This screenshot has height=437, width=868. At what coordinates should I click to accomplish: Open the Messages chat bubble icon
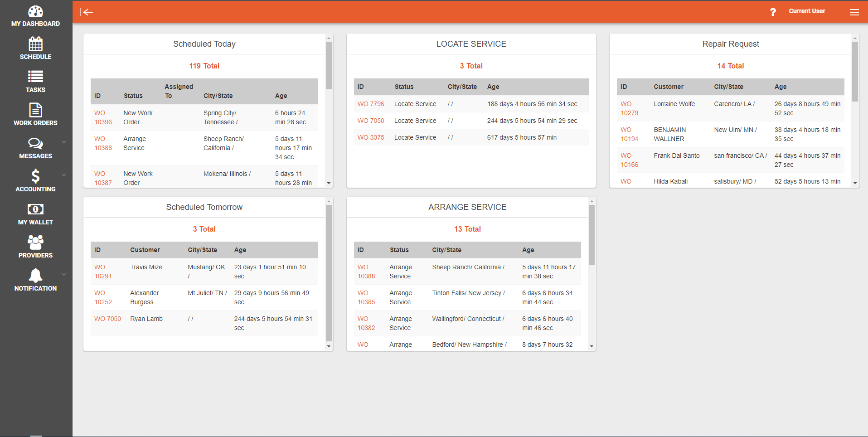[x=35, y=144]
